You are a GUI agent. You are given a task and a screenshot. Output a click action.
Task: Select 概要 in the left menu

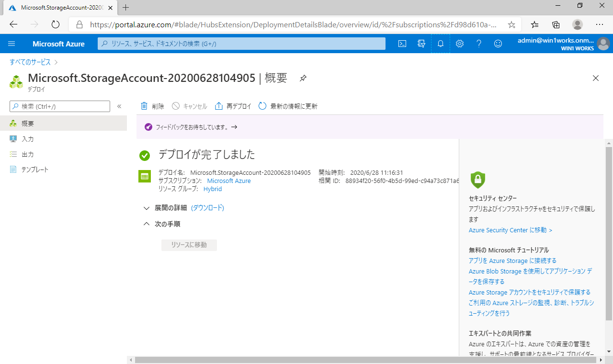tap(63, 123)
